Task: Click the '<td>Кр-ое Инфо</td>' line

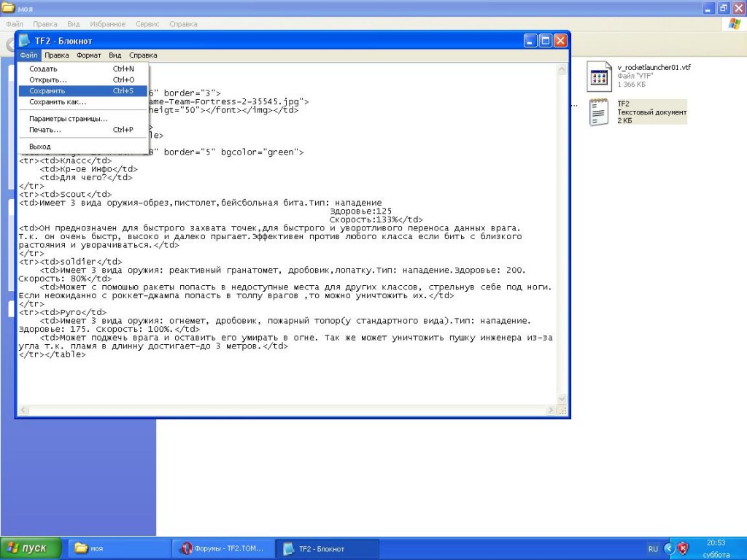Action: coord(88,169)
